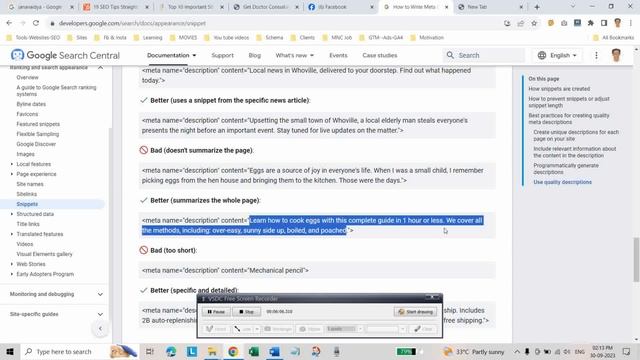Expand Early Adopters Program tree item
Viewport: 640px width, 360px height.
click(x=12, y=274)
